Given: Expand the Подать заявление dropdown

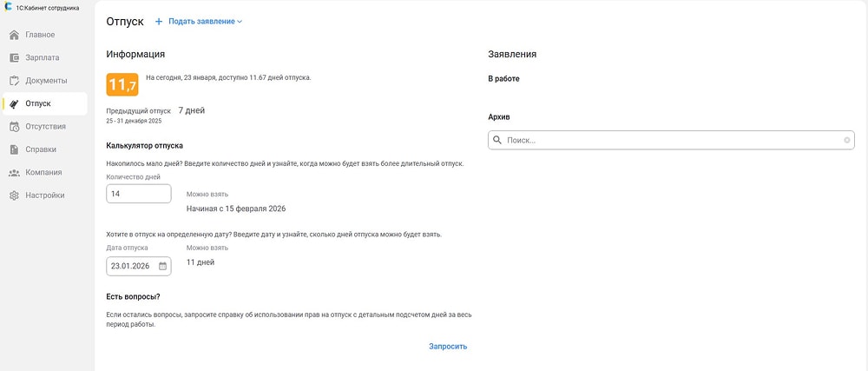Looking at the screenshot, I should pos(240,22).
